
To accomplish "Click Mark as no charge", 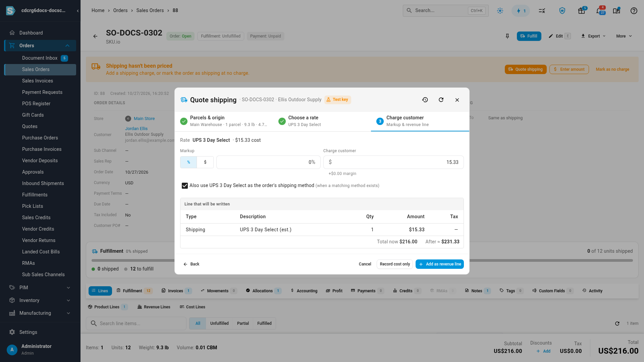I will (612, 69).
